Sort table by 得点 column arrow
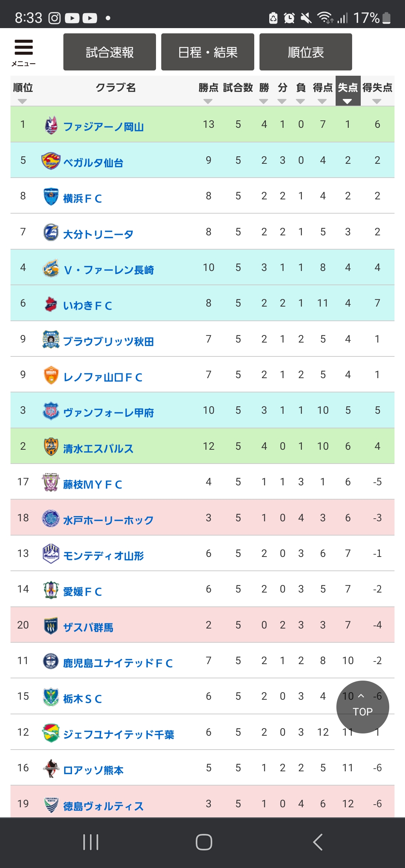The width and height of the screenshot is (405, 868). [x=322, y=101]
